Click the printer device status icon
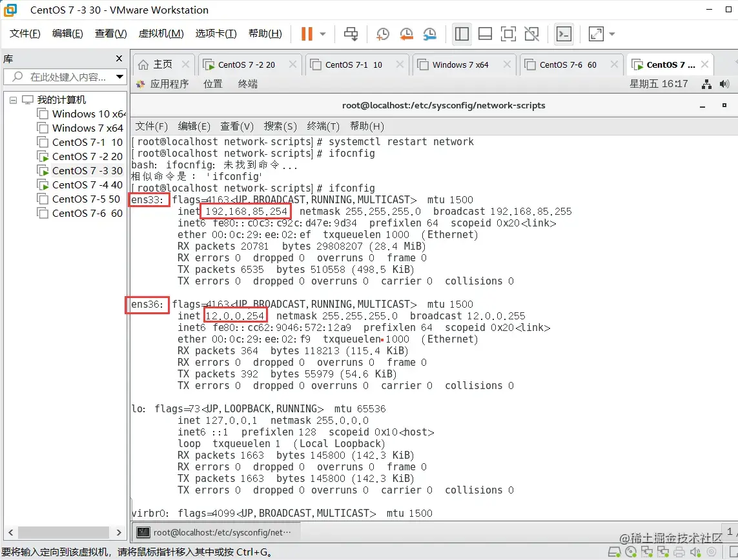The image size is (738, 560). (x=679, y=552)
